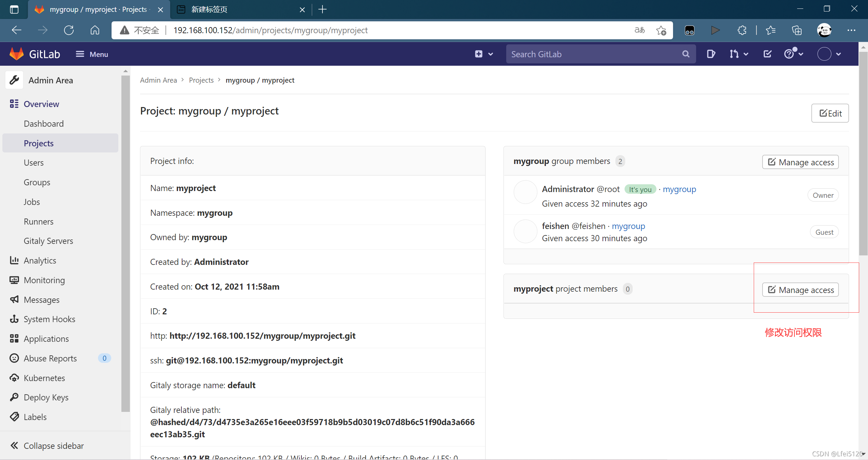Image resolution: width=868 pixels, height=460 pixels.
Task: Click the Admin Area wrench icon
Action: 14,80
